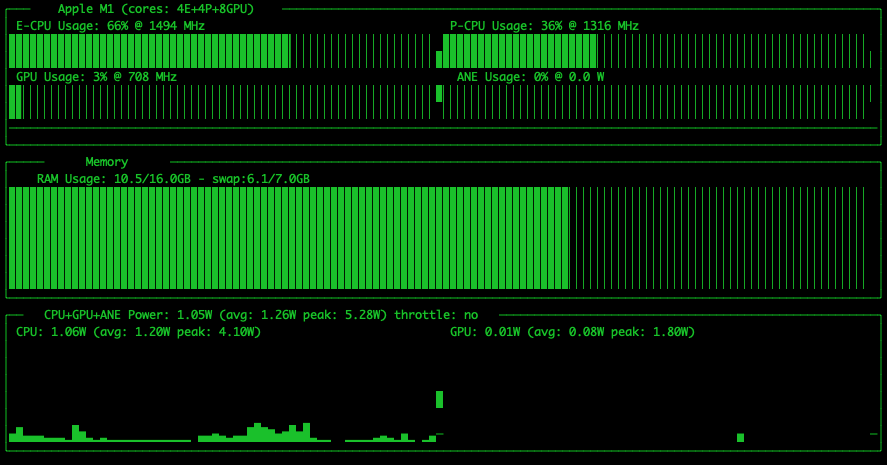Click the RAM usage gauge bar
The height and width of the screenshot is (465, 887).
click(437, 238)
